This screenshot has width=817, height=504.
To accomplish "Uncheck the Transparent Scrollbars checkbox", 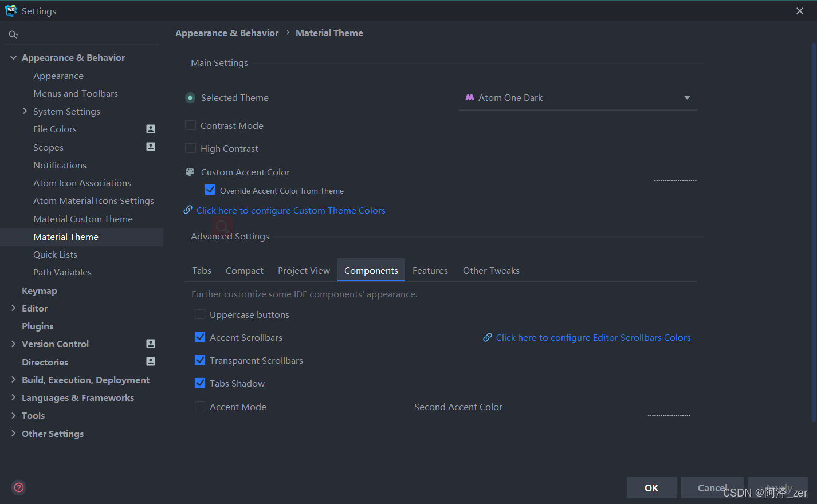I will (200, 360).
